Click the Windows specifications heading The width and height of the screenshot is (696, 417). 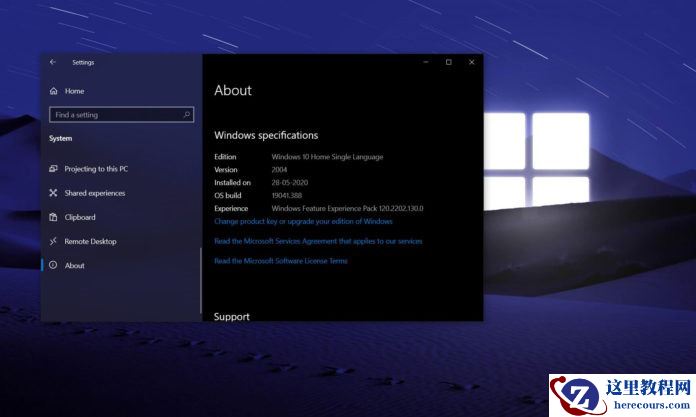pyautogui.click(x=266, y=135)
